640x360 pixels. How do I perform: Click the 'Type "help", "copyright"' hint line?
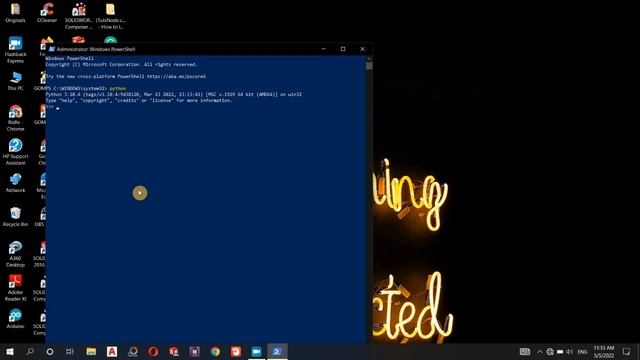[139, 100]
